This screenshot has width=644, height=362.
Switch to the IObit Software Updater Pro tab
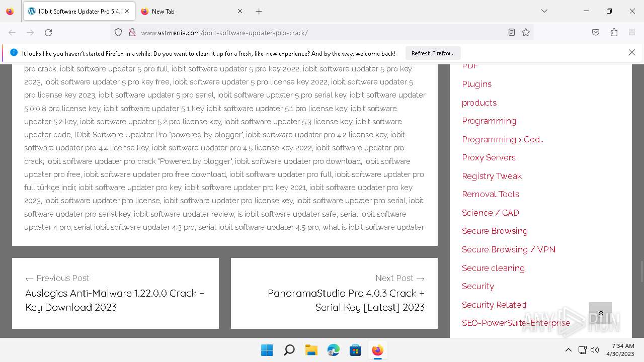tap(79, 11)
